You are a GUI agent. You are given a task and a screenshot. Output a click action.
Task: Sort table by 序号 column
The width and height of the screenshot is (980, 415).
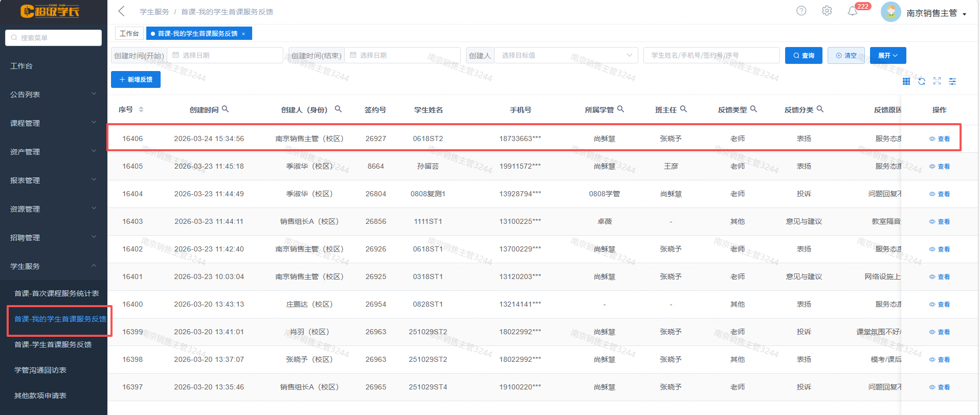point(141,110)
